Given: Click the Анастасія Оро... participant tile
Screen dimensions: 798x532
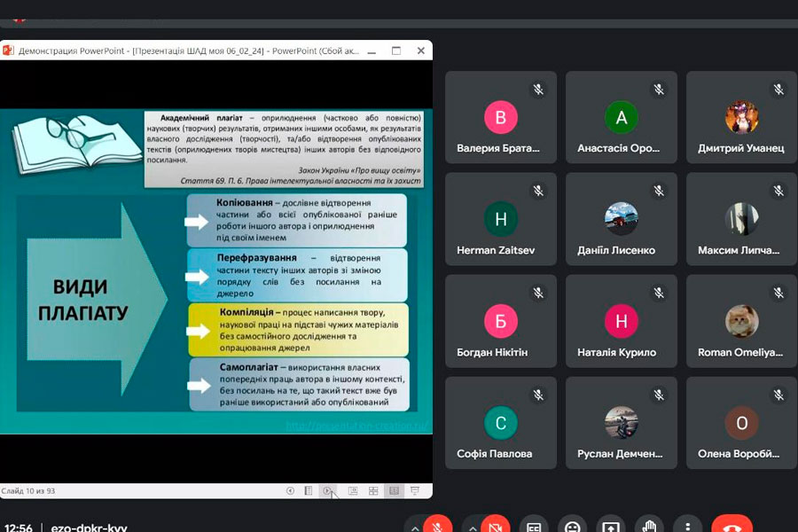Looking at the screenshot, I should click(622, 117).
